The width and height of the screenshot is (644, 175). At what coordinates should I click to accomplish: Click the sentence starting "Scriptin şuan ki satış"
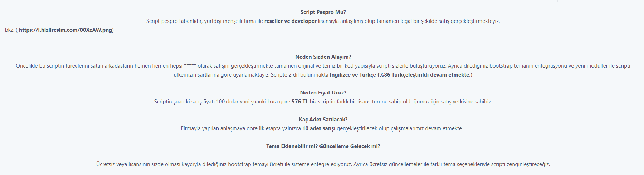[323, 102]
